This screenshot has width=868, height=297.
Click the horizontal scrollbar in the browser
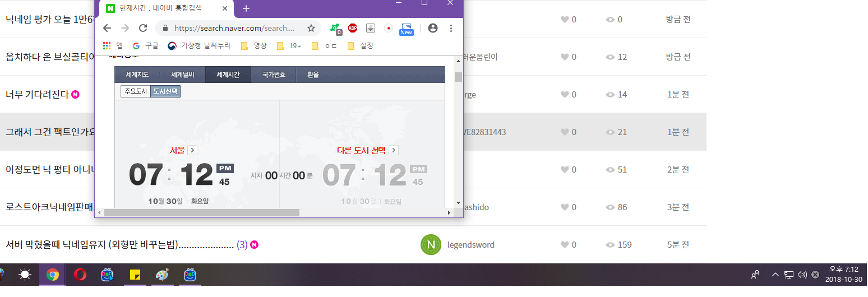tap(202, 213)
